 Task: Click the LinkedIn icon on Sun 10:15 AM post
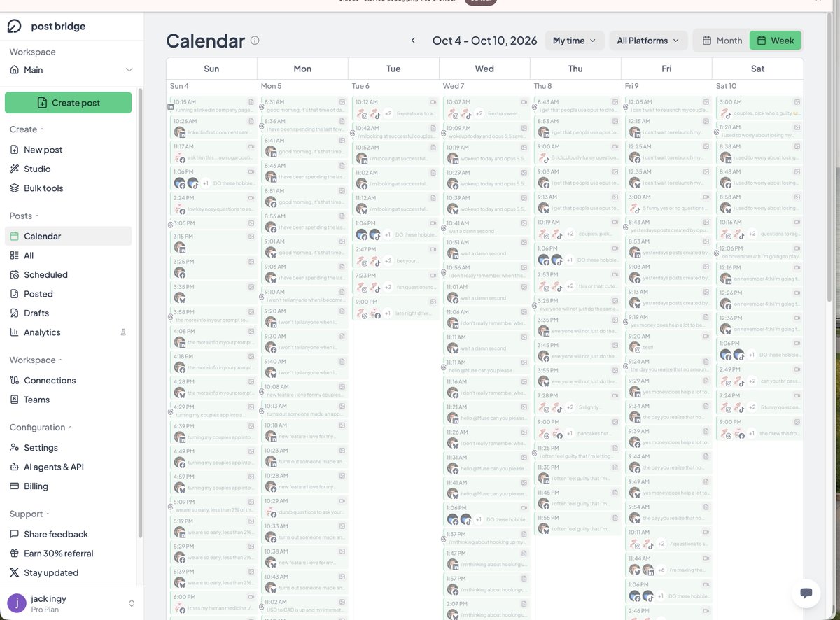pyautogui.click(x=170, y=106)
